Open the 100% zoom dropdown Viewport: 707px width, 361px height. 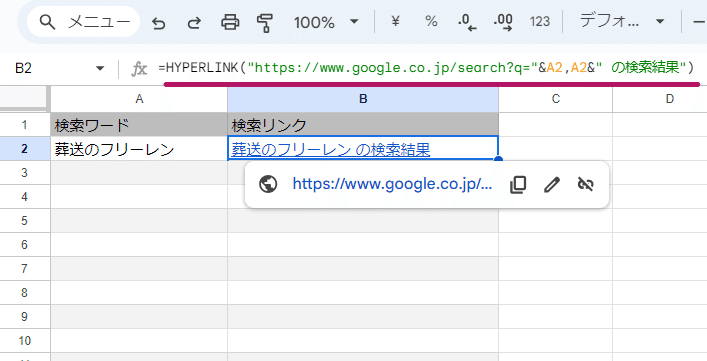coord(326,22)
